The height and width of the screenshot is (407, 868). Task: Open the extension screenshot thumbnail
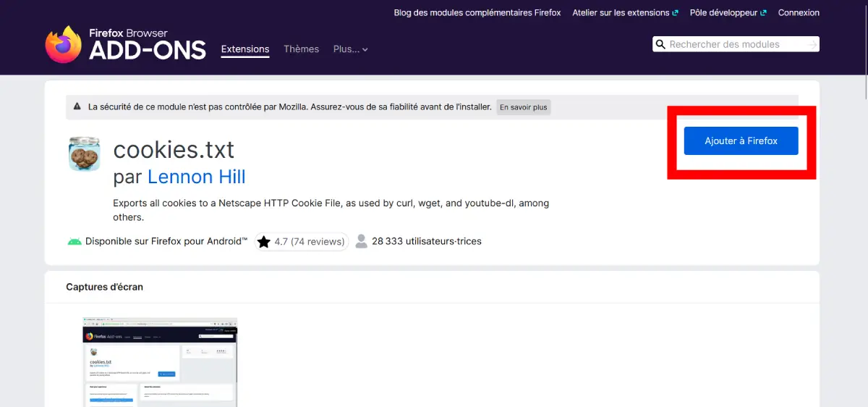click(x=160, y=361)
